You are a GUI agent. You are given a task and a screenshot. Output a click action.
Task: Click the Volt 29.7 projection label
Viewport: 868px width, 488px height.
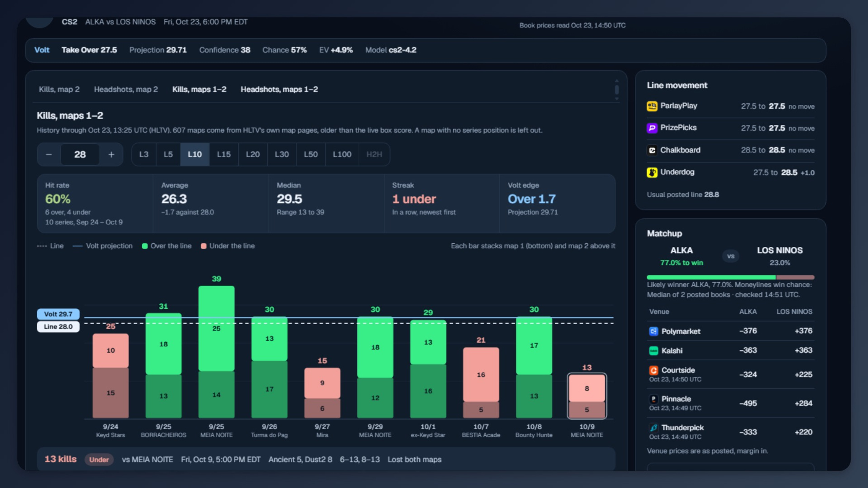[x=58, y=314]
